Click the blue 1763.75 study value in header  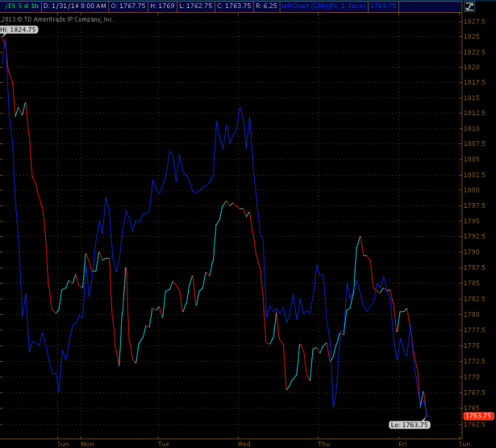coord(383,6)
